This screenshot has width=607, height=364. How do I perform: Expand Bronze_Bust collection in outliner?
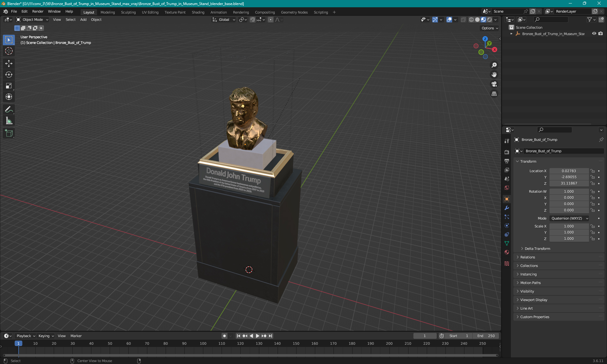[x=512, y=33]
